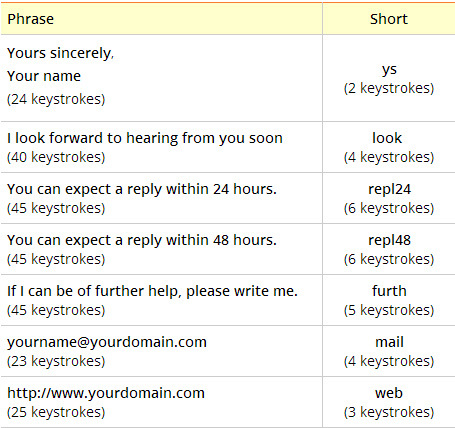Select the 'repl24' short code
Image resolution: width=455 pixels, height=428 pixels.
[389, 189]
